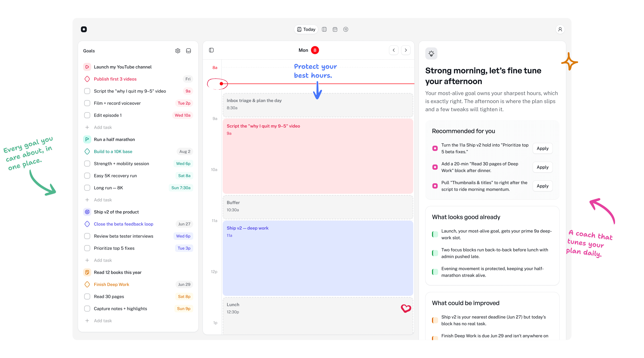The image size is (644, 358).
Task: Check off Easy 5K recovery run
Action: tap(87, 176)
